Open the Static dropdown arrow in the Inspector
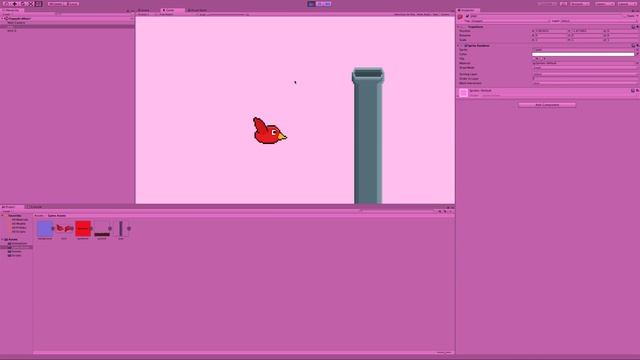The height and width of the screenshot is (360, 640). pos(638,16)
